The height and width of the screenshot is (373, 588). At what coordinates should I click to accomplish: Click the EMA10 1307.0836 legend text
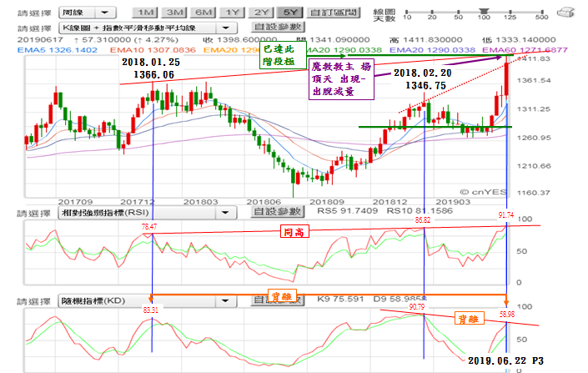(x=153, y=50)
